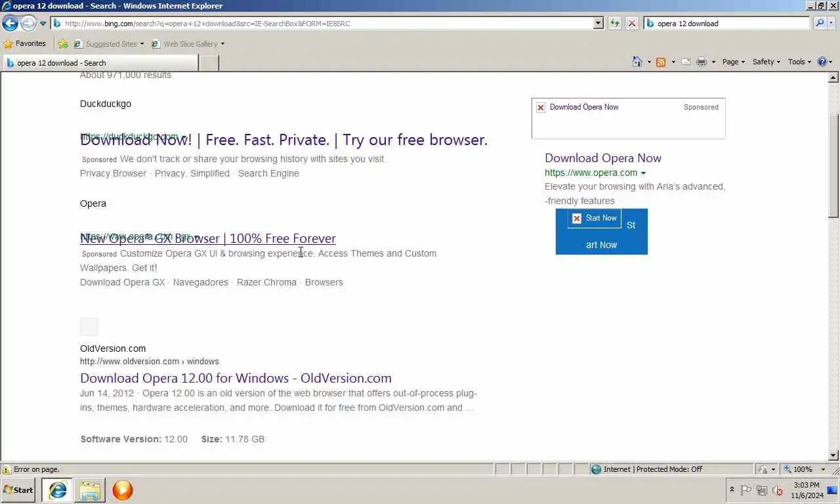This screenshot has height=504, width=840.
Task: Click the magnifier Search button
Action: pyautogui.click(x=819, y=23)
